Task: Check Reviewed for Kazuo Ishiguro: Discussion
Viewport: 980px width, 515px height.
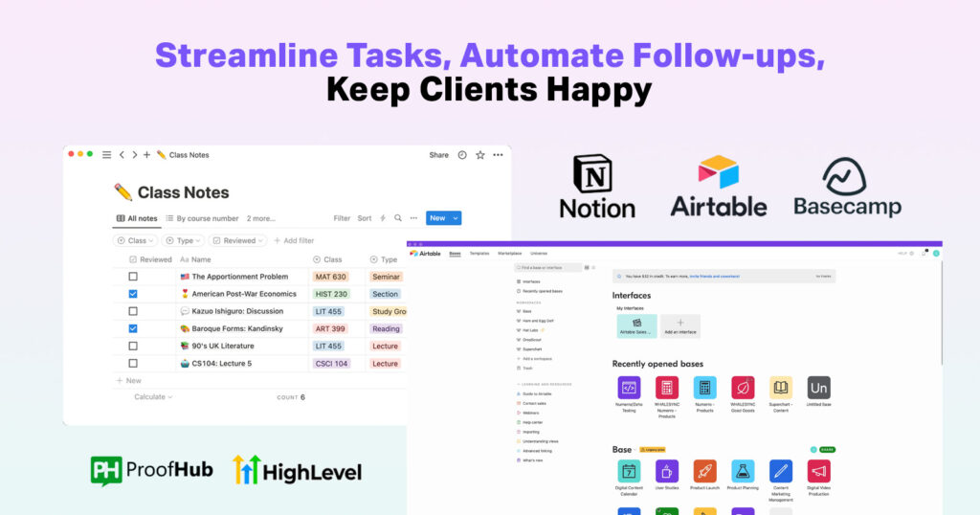Action: [x=133, y=311]
